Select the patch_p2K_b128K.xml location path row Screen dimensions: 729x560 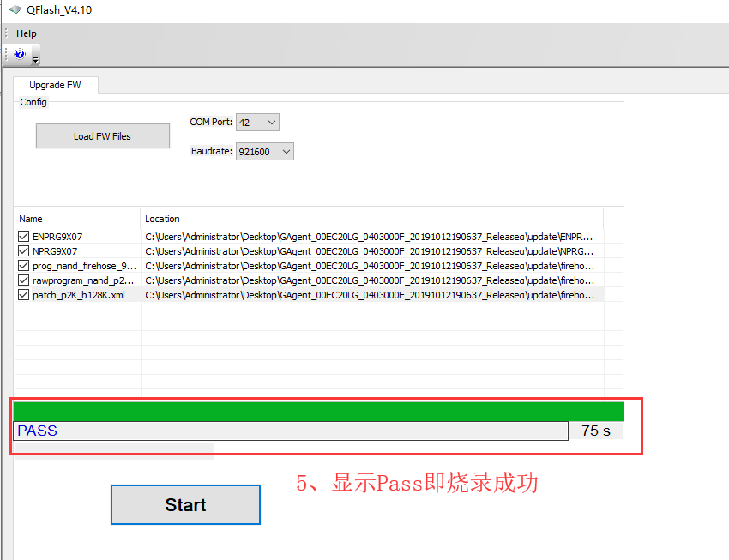[x=369, y=295]
